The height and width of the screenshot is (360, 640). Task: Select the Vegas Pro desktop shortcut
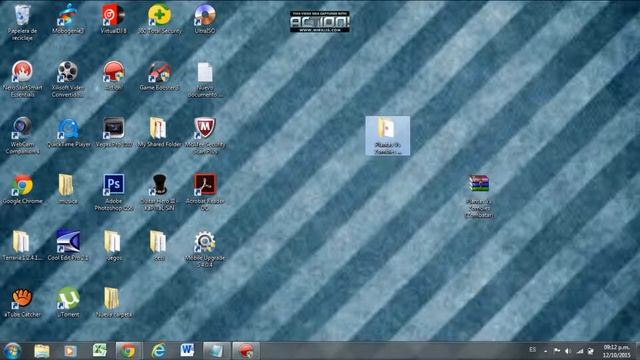coord(114,133)
